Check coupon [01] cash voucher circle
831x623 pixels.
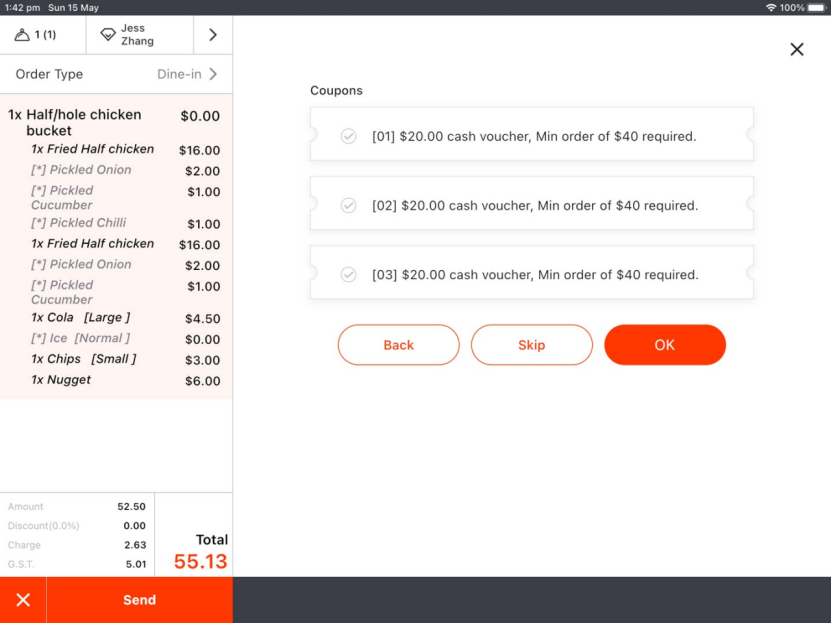coord(348,136)
